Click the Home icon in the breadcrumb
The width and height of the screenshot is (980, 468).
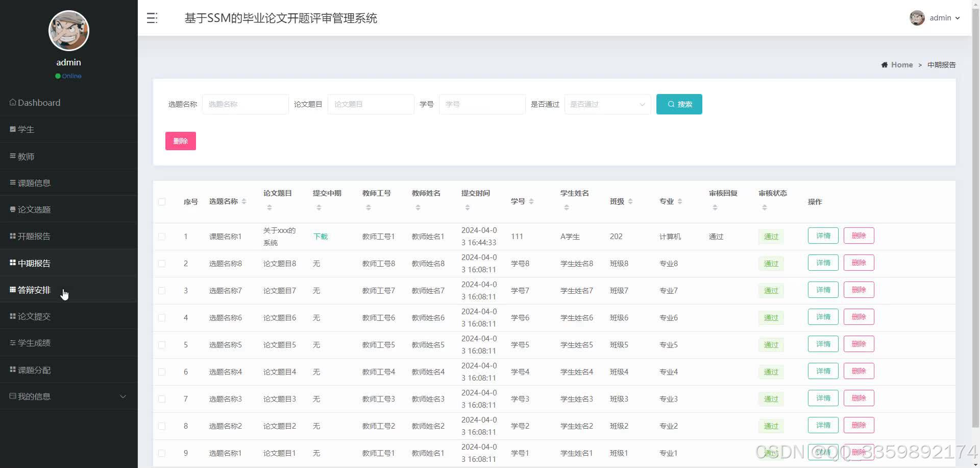click(x=885, y=64)
